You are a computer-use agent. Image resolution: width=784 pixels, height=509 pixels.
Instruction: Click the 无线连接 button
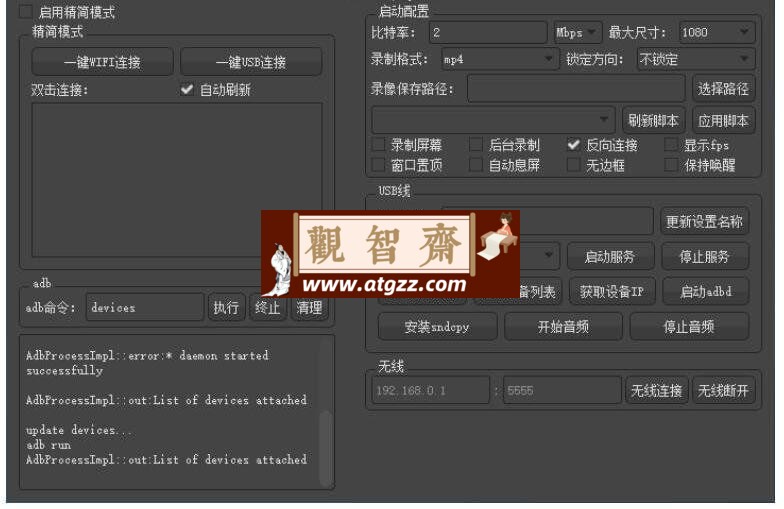click(656, 390)
